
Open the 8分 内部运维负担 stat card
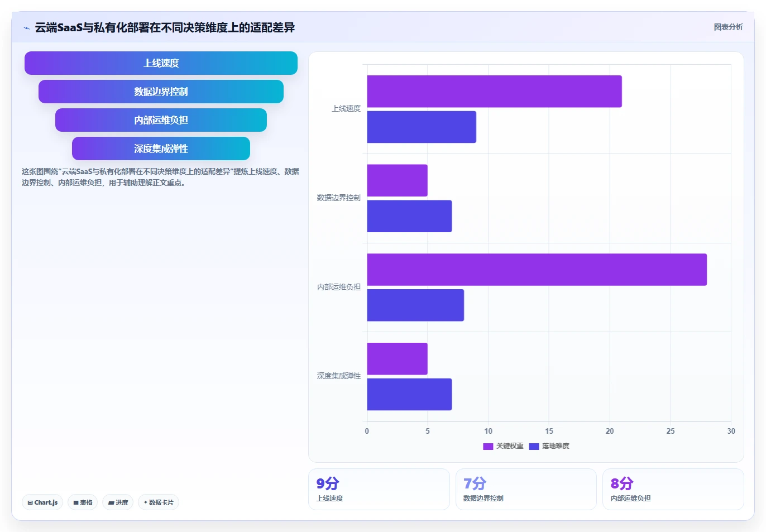click(x=673, y=489)
